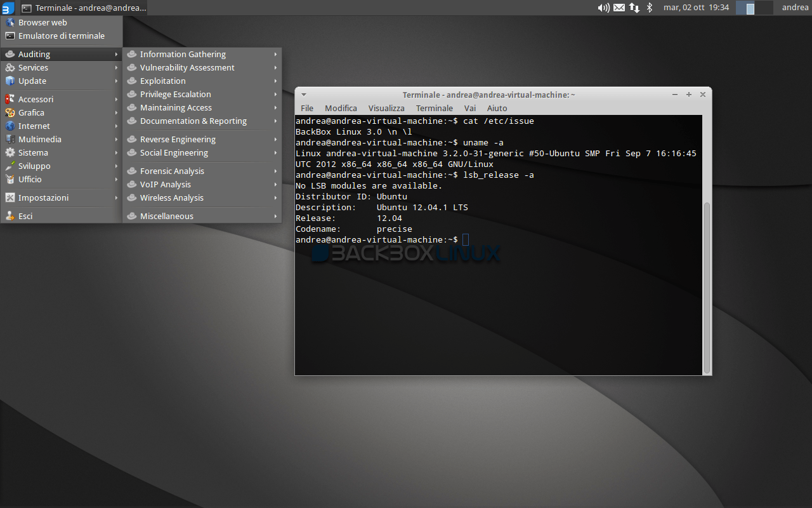Viewport: 812px width, 508px height.
Task: Click the hat icon beside Social Engineering
Action: tap(132, 152)
